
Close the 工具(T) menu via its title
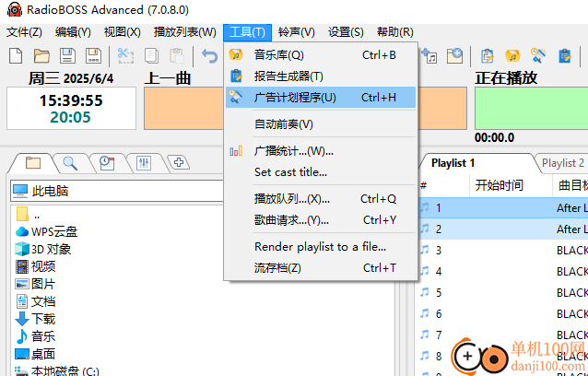pos(248,32)
